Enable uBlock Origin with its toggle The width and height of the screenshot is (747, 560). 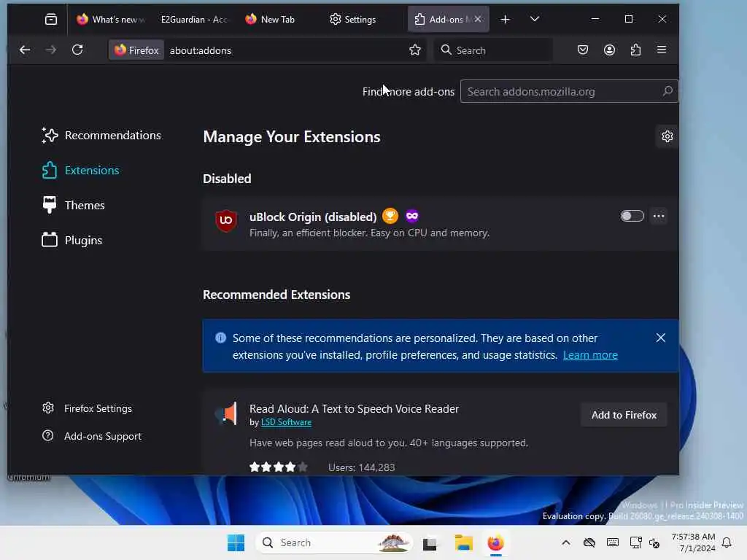(632, 216)
